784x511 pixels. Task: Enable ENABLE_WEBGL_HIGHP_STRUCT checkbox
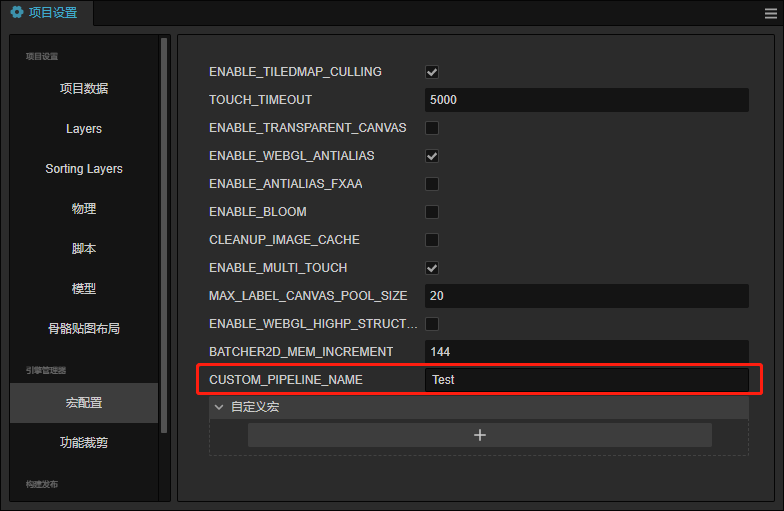pyautogui.click(x=432, y=324)
